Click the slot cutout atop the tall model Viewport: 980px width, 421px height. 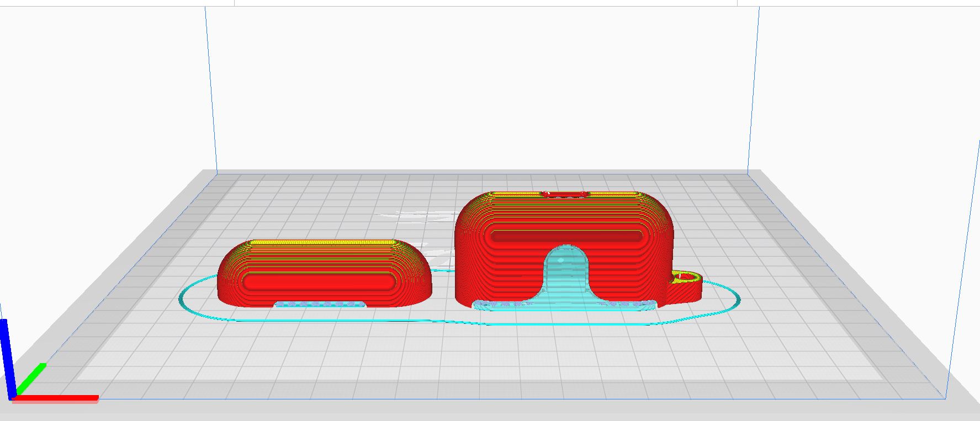[x=565, y=194]
